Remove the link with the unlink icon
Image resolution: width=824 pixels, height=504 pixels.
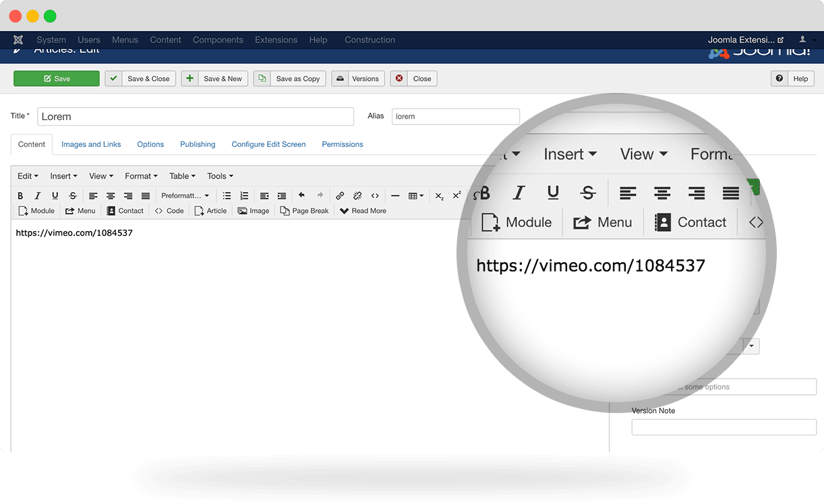point(357,196)
